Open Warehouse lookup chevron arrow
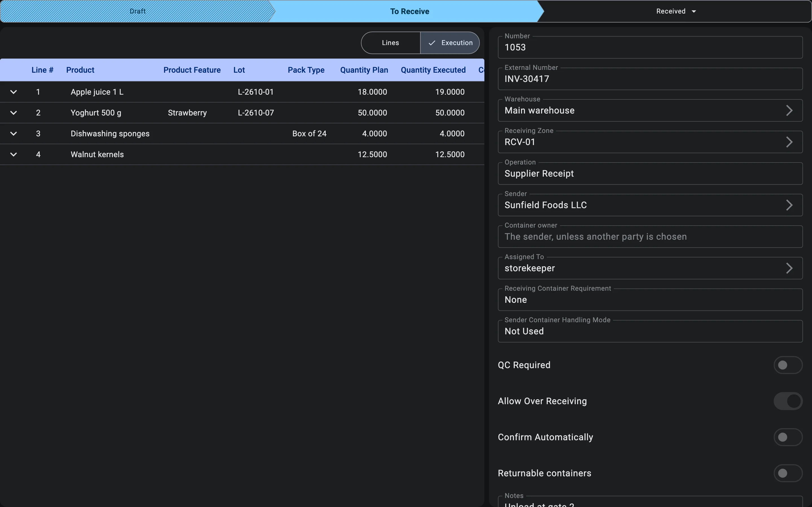Screen dimensions: 812x507 [x=789, y=111]
